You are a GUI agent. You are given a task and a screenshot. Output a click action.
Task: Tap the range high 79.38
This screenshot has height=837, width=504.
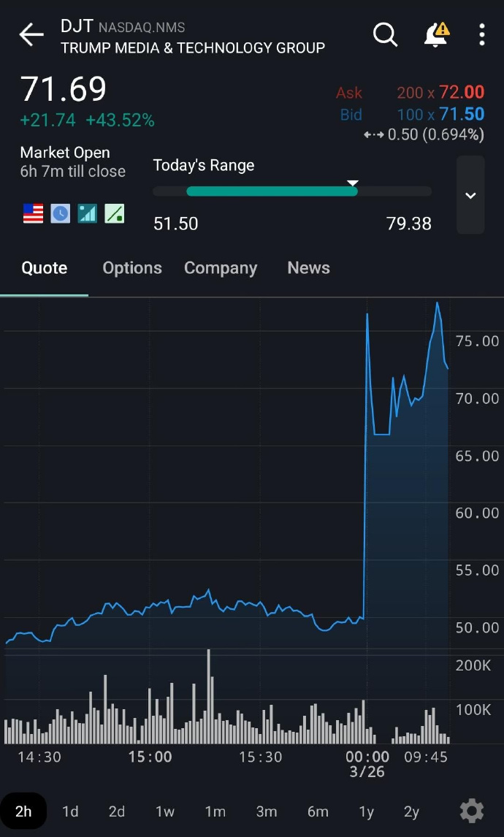pos(409,223)
